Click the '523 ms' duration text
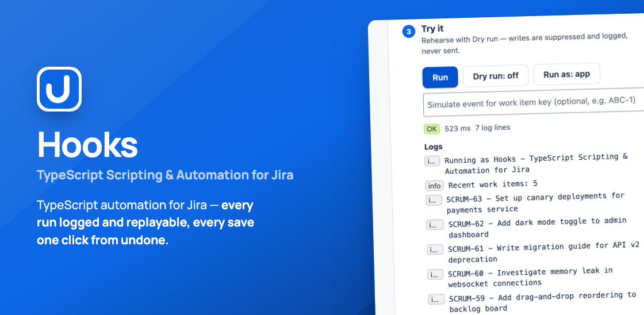This screenshot has width=644, height=315. pos(458,129)
